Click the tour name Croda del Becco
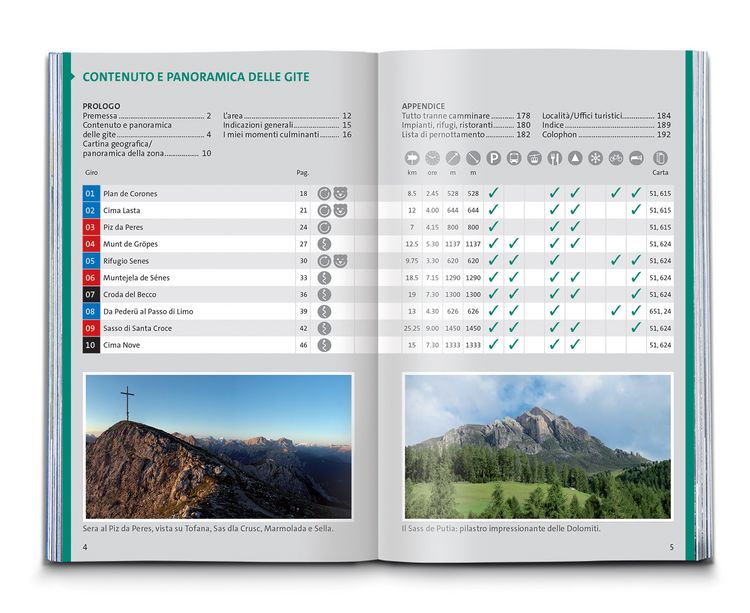Screen dimensions: 750x613 click(x=130, y=295)
